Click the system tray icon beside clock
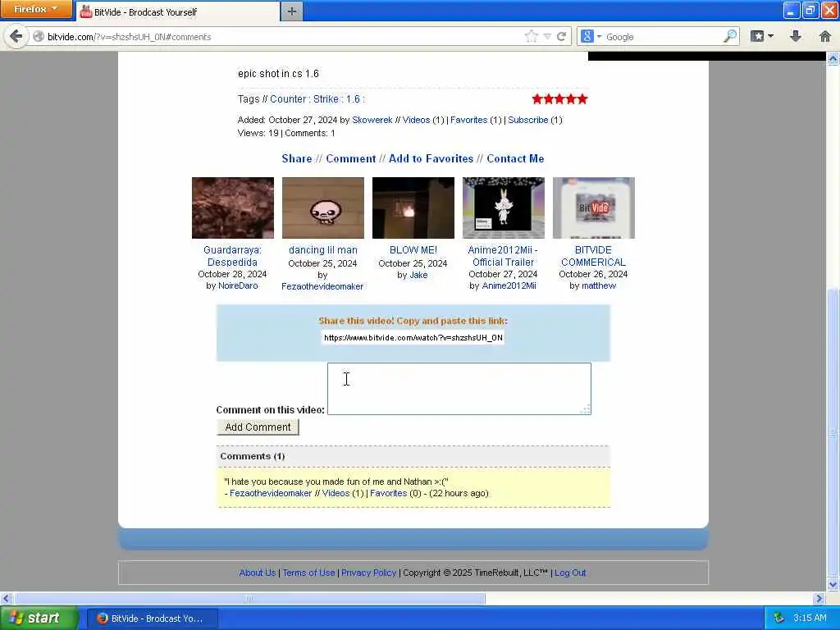This screenshot has width=840, height=630. click(x=779, y=619)
